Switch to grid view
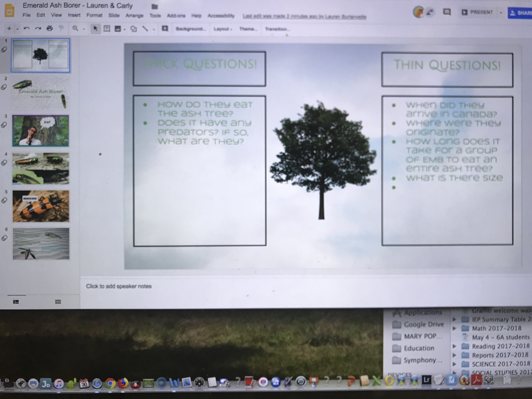 [x=58, y=302]
